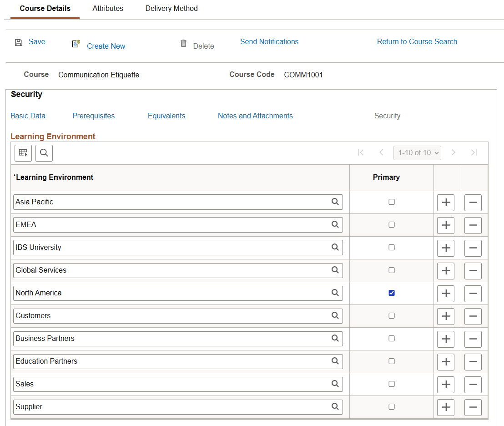The height and width of the screenshot is (426, 504).
Task: Go to first page of grid
Action: 361,152
